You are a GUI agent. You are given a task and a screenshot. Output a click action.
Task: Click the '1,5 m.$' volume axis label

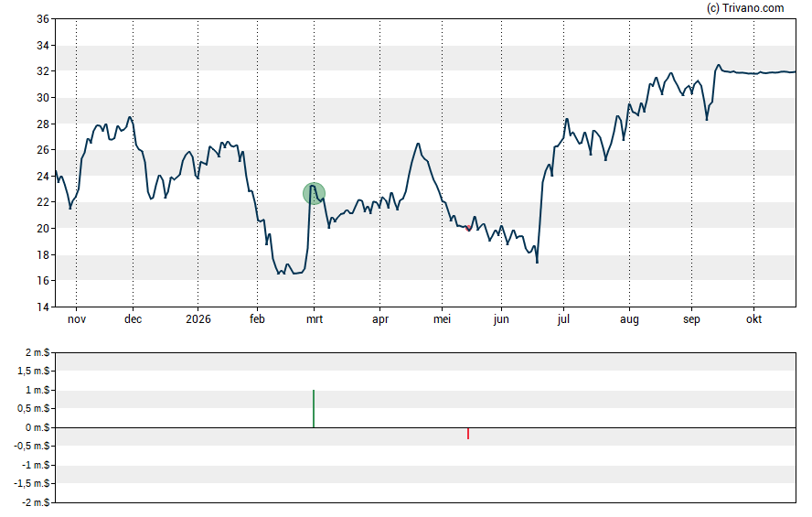click(34, 371)
